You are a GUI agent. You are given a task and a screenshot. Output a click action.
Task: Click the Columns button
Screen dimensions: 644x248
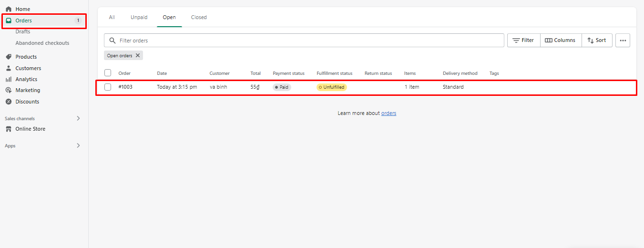pyautogui.click(x=561, y=41)
